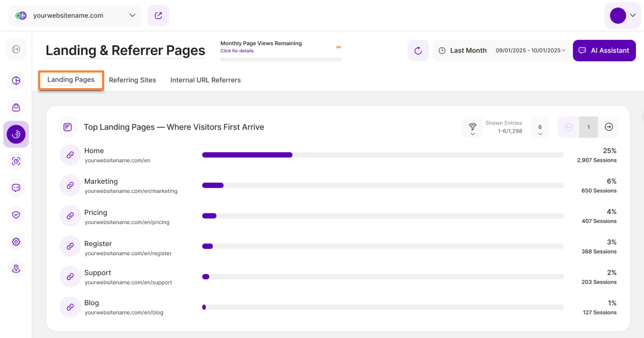Expand the Last Month date range picker
This screenshot has height=338, width=644.
pyautogui.click(x=501, y=51)
